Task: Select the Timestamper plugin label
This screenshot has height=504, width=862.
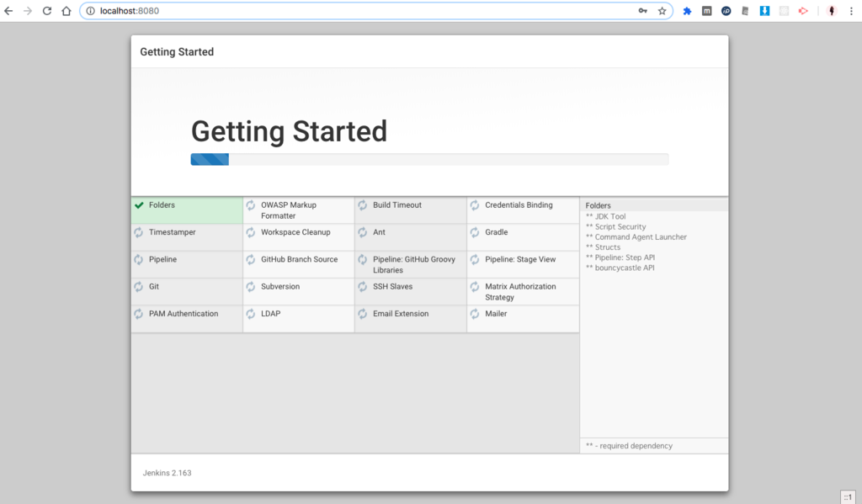Action: (172, 232)
